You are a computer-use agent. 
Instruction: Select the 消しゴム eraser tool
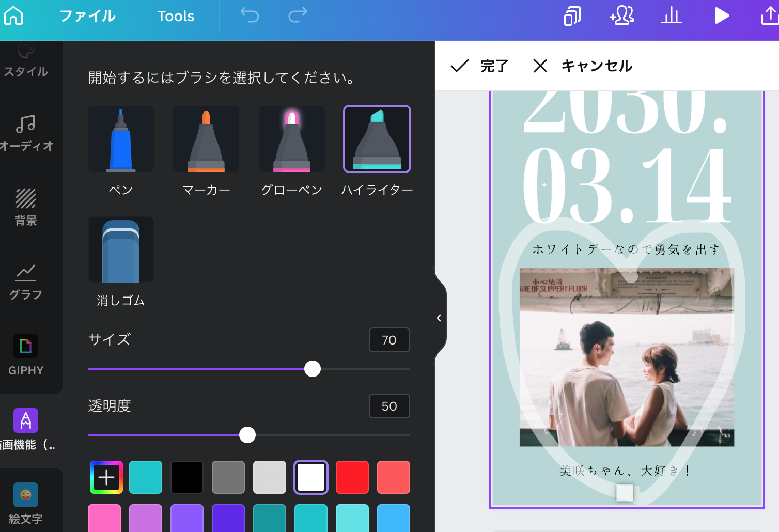121,249
